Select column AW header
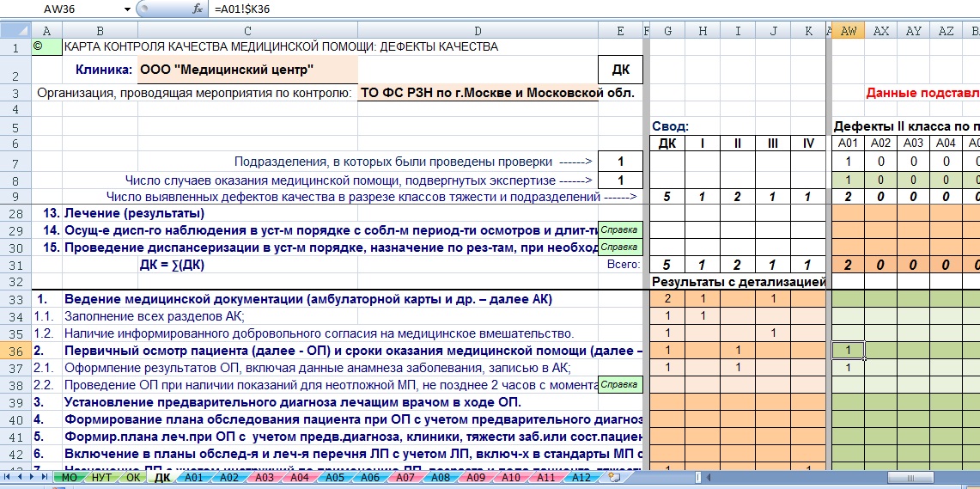 848,31
